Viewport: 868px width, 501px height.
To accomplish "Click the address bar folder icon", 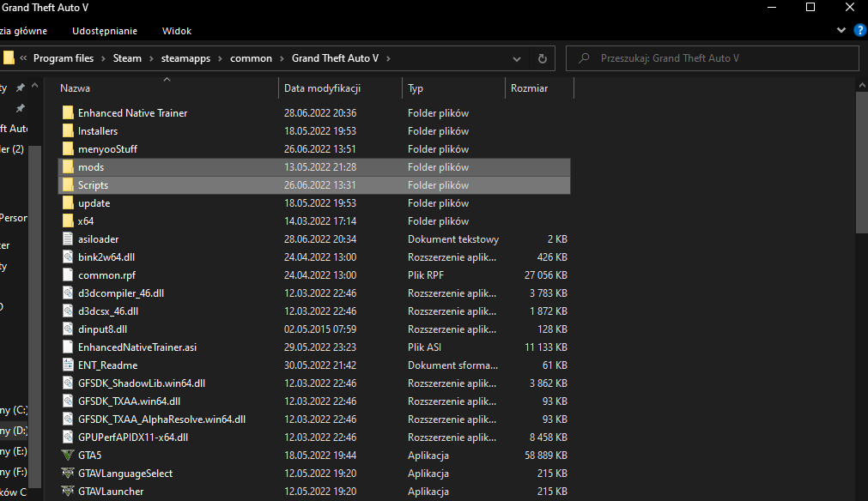I will 9,58.
